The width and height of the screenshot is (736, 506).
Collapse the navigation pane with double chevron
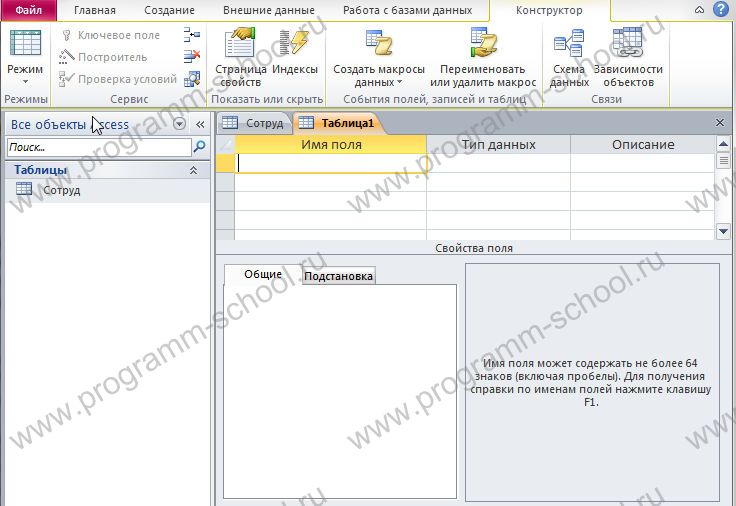tap(200, 124)
